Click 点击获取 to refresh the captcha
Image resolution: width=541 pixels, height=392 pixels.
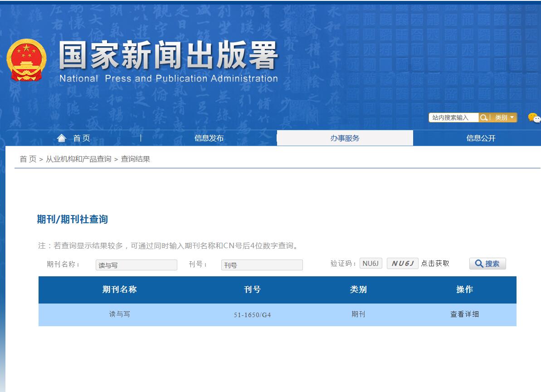click(437, 264)
